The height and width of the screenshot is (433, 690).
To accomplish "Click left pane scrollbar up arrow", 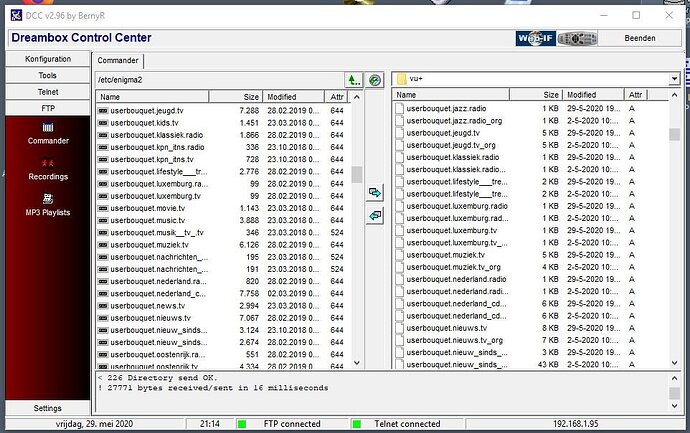I will [x=357, y=97].
